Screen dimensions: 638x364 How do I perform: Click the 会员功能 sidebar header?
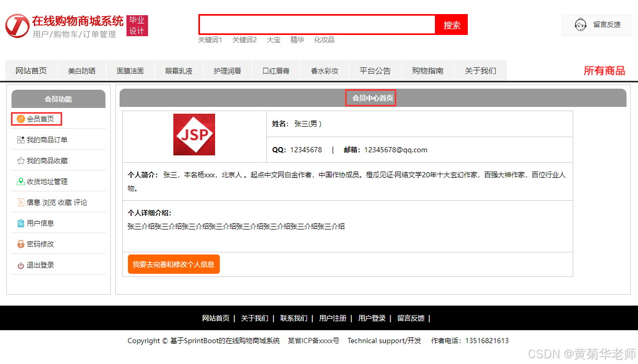click(x=58, y=99)
